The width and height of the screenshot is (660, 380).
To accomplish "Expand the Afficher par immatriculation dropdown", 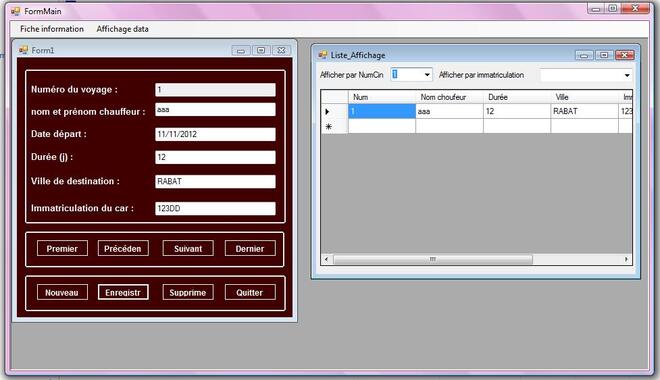I will [x=627, y=75].
